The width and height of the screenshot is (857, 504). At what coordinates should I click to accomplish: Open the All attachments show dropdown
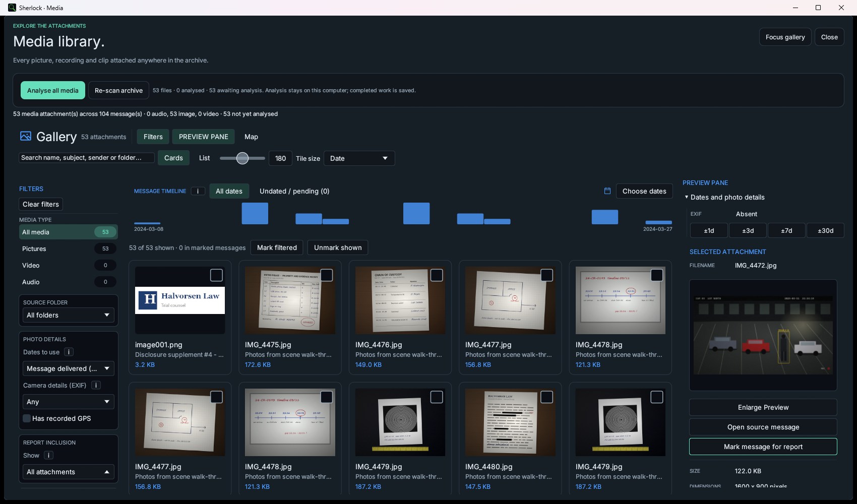[68, 472]
